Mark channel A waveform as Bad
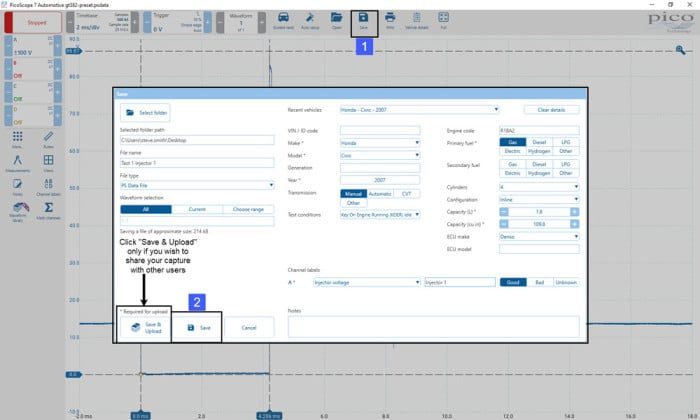Image resolution: width=700 pixels, height=420 pixels. [539, 283]
